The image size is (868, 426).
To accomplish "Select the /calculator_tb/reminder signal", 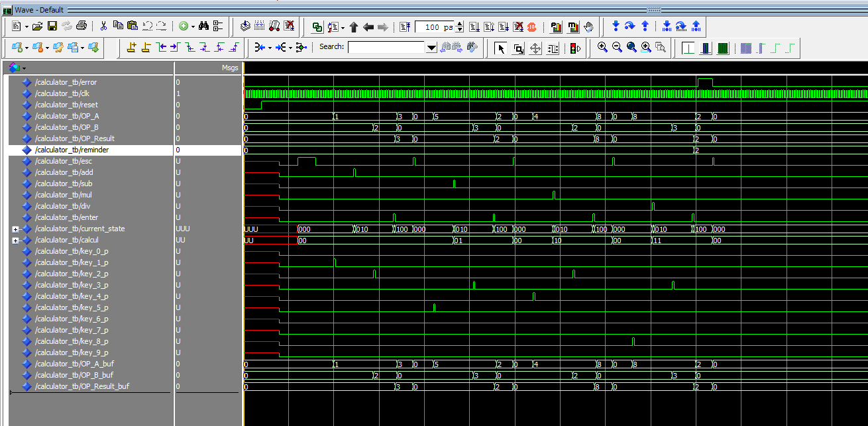I will [72, 150].
